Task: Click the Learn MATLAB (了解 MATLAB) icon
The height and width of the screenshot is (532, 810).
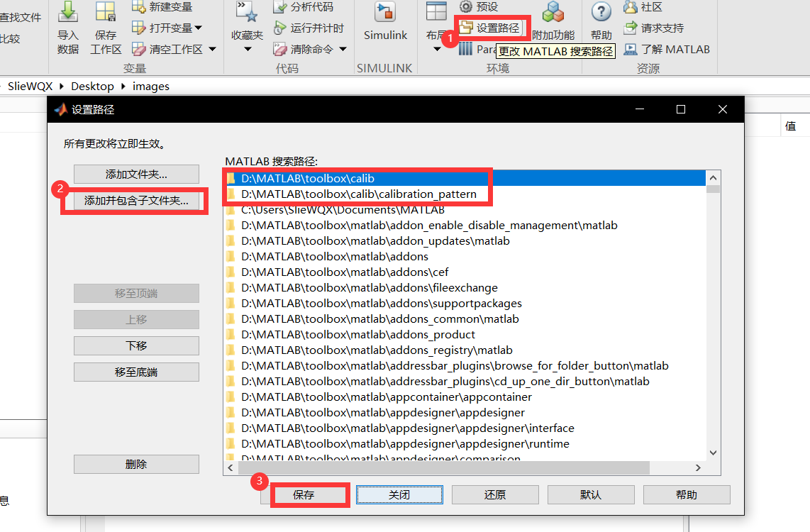Action: click(x=631, y=49)
